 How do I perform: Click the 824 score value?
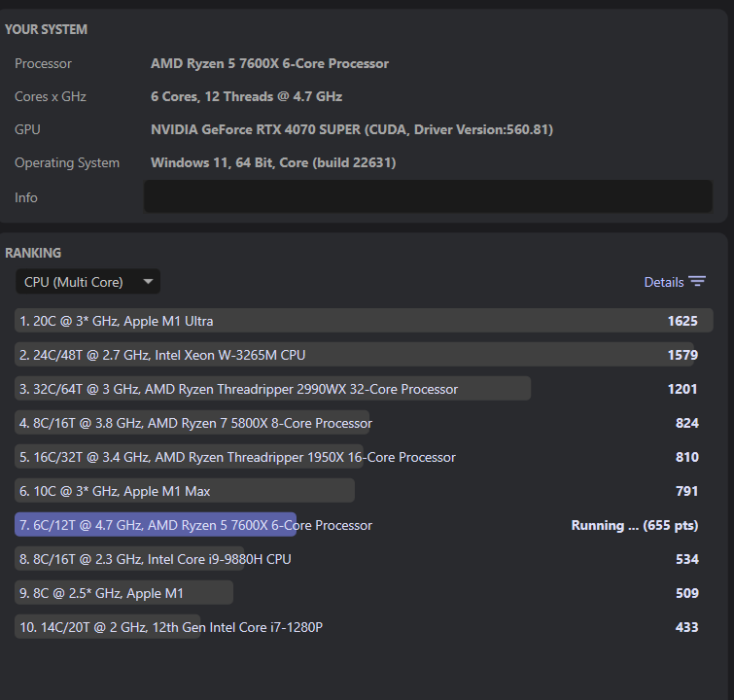tap(686, 423)
